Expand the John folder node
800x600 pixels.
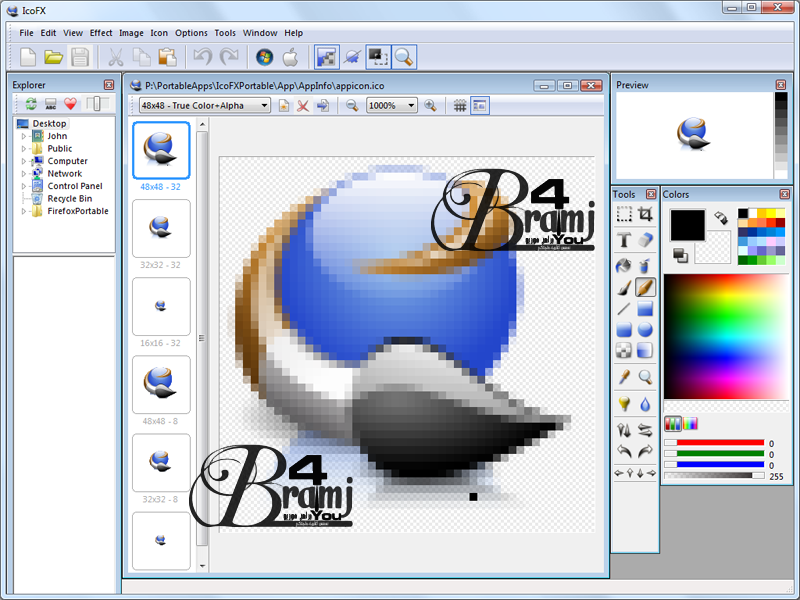[x=23, y=136]
